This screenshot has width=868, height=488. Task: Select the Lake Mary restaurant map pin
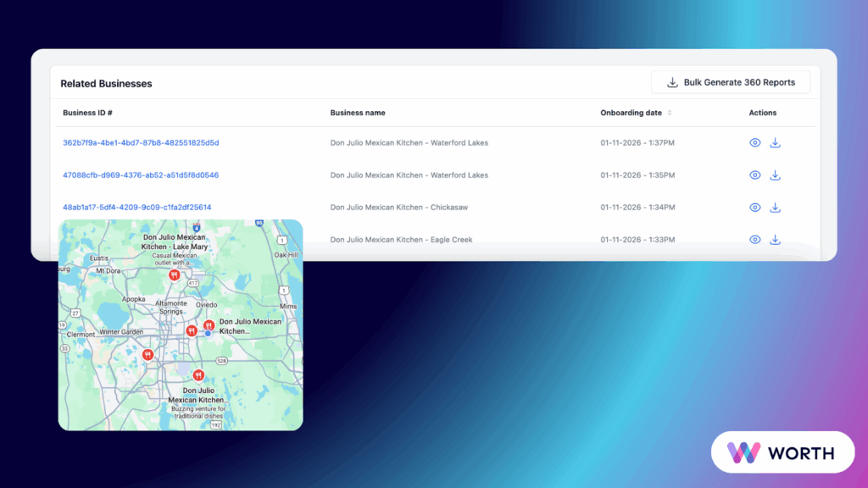(174, 275)
